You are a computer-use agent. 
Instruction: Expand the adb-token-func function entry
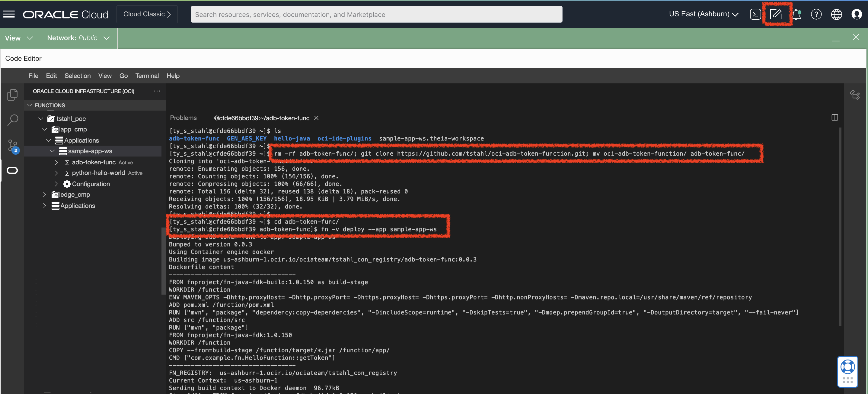57,162
